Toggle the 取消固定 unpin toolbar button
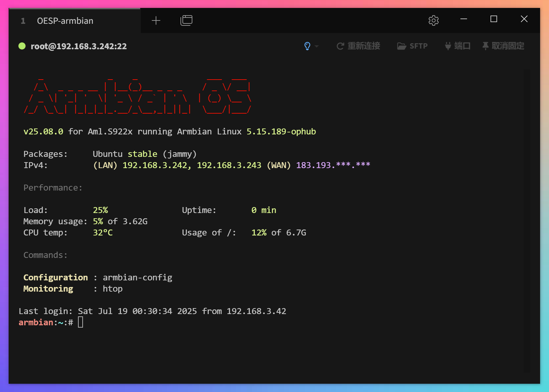Image resolution: width=549 pixels, height=392 pixels. (x=503, y=46)
